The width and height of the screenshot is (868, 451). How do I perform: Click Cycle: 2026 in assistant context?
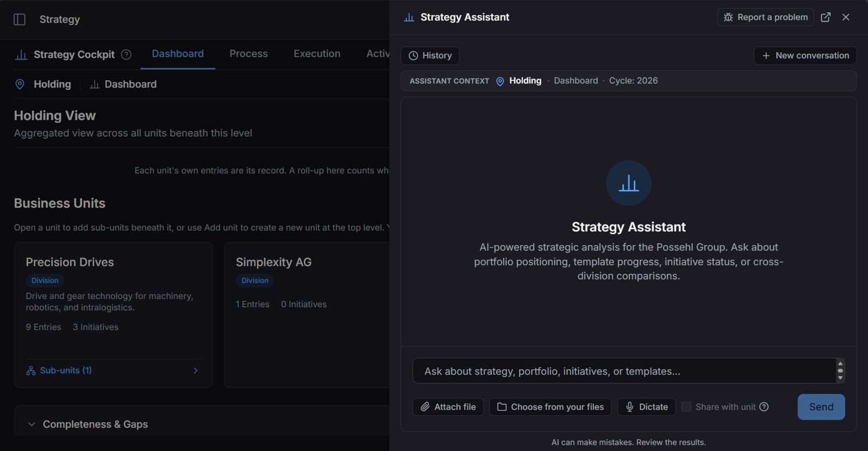point(633,81)
